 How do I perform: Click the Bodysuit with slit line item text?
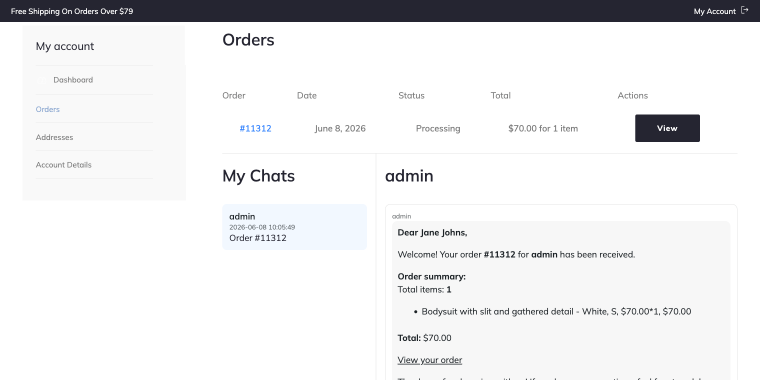[556, 312]
